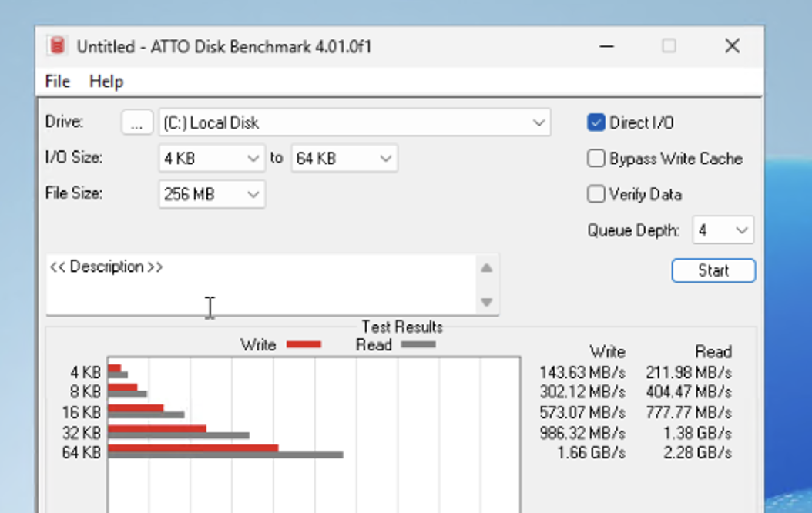Click the 573.07 MB/s write value
This screenshot has width=812, height=513.
coord(582,413)
